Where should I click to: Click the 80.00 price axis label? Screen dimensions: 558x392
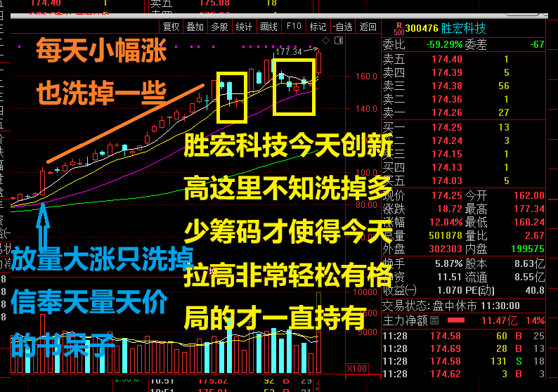click(x=366, y=205)
